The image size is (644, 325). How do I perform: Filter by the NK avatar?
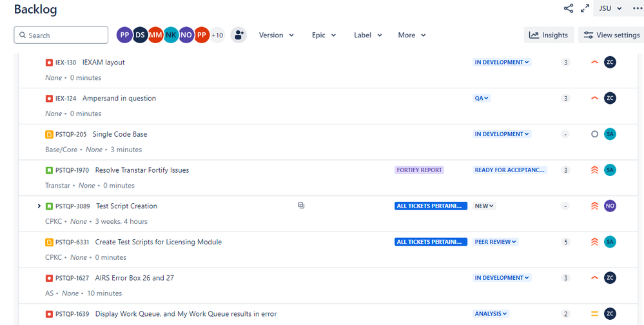point(171,35)
